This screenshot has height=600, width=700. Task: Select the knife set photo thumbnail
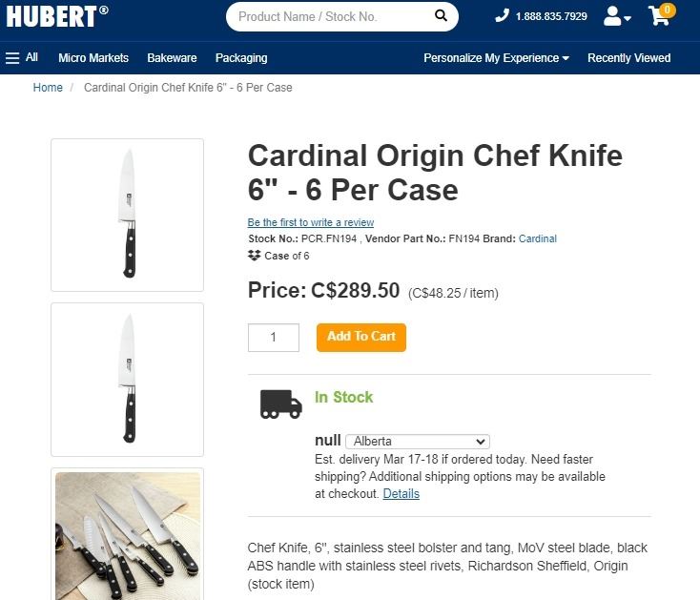click(127, 534)
